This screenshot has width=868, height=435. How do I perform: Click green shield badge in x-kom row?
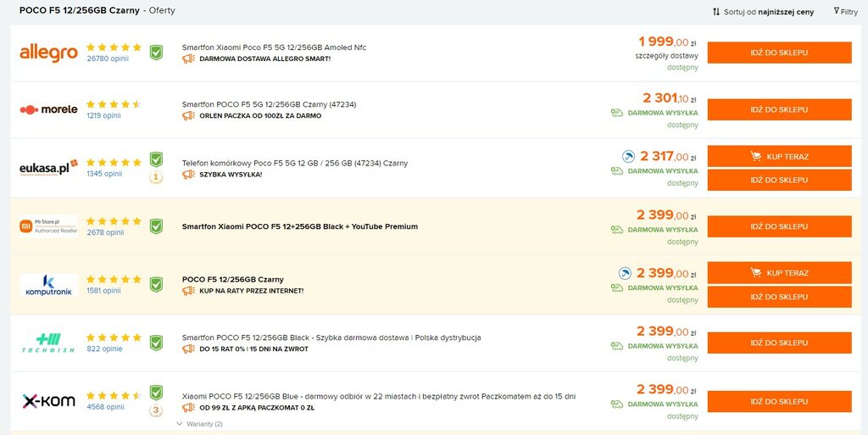coord(157,393)
